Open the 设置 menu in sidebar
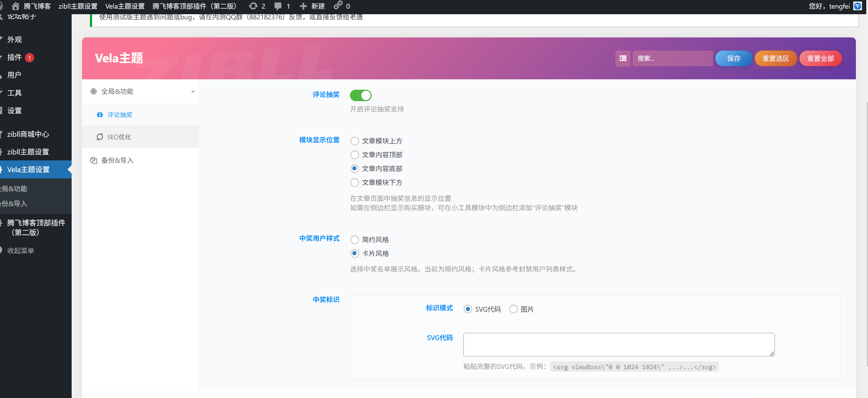This screenshot has height=398, width=868. click(14, 110)
